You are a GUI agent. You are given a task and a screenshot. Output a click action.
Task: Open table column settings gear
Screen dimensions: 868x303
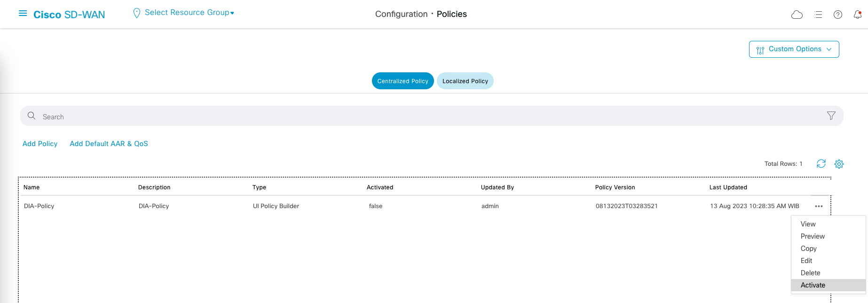[839, 164]
